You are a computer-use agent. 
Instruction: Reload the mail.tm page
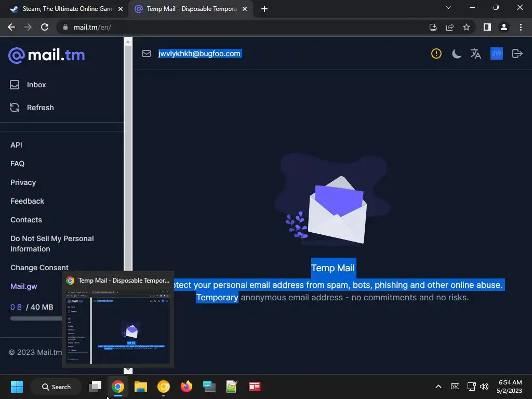pyautogui.click(x=45, y=27)
